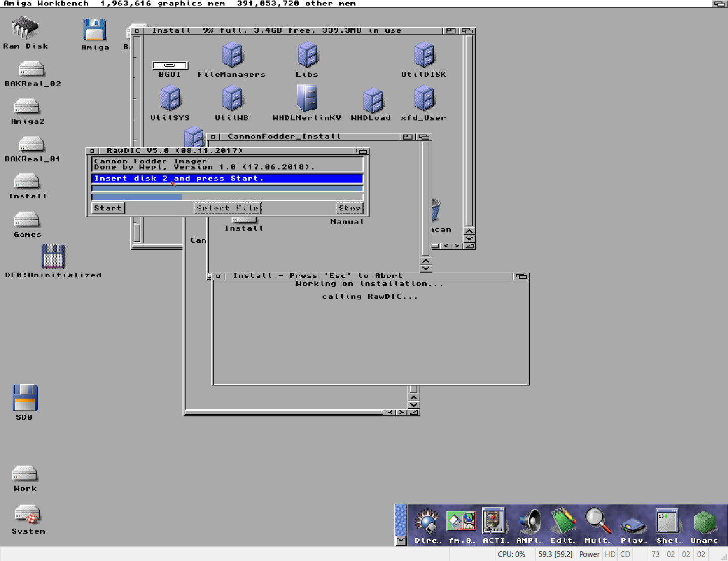Image resolution: width=728 pixels, height=561 pixels.
Task: Click the Install window title bar text
Action: 277,30
